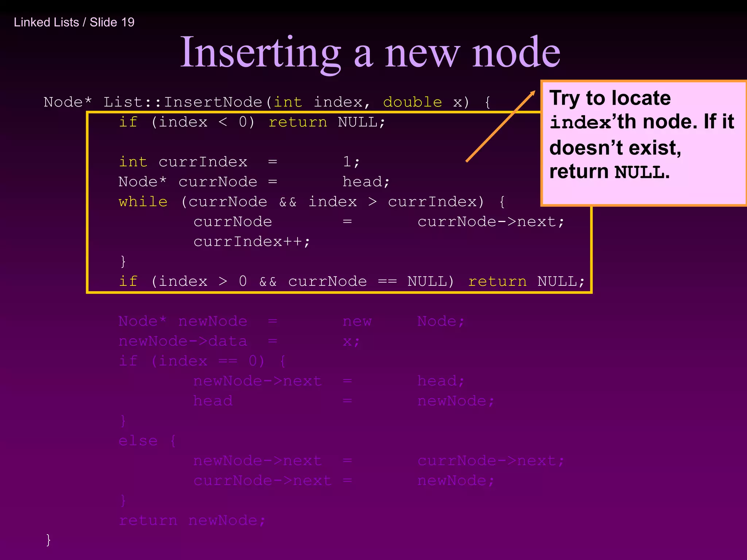Click the dimmed 'else {' line
The image size is (747, 560).
147,441
